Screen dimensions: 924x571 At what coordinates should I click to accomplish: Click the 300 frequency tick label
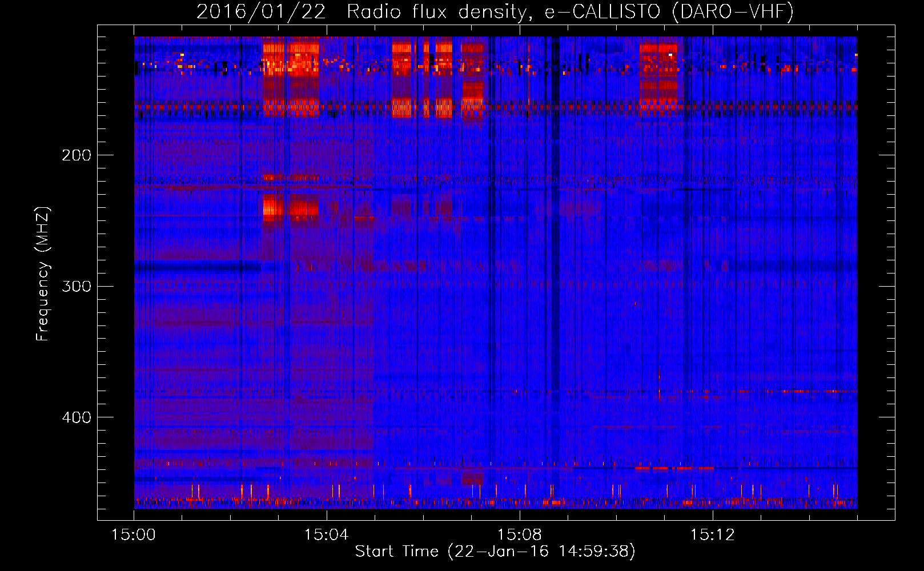[77, 286]
